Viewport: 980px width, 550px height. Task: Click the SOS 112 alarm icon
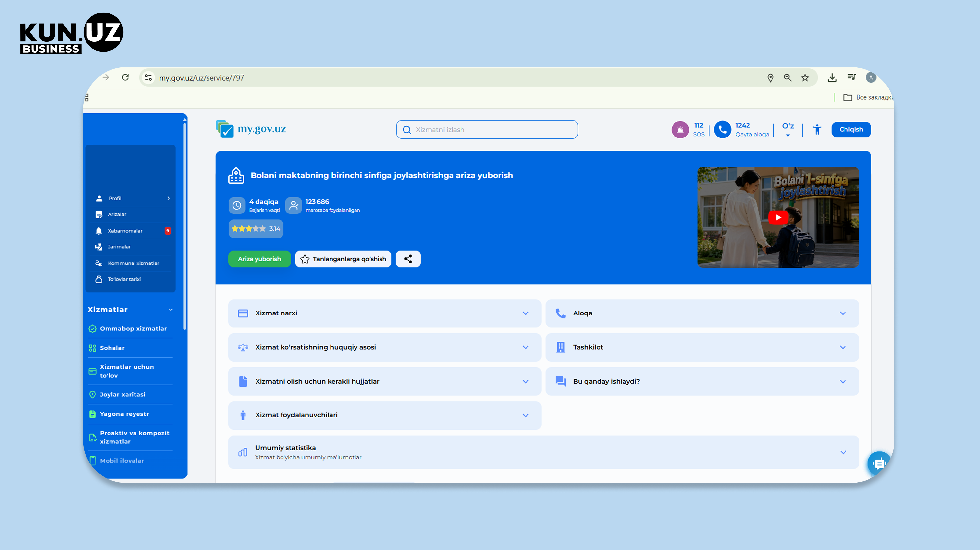pyautogui.click(x=680, y=130)
